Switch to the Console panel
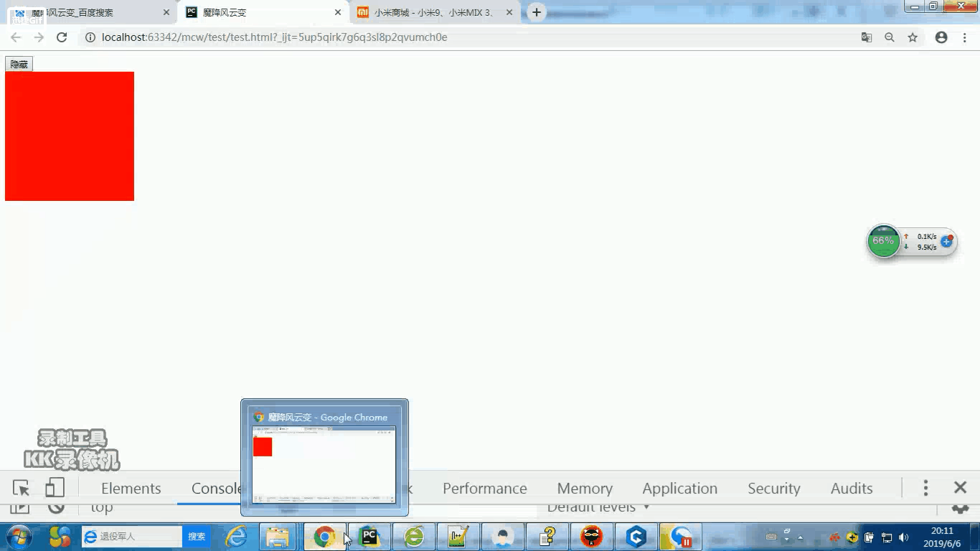The width and height of the screenshot is (980, 551). coord(216,489)
